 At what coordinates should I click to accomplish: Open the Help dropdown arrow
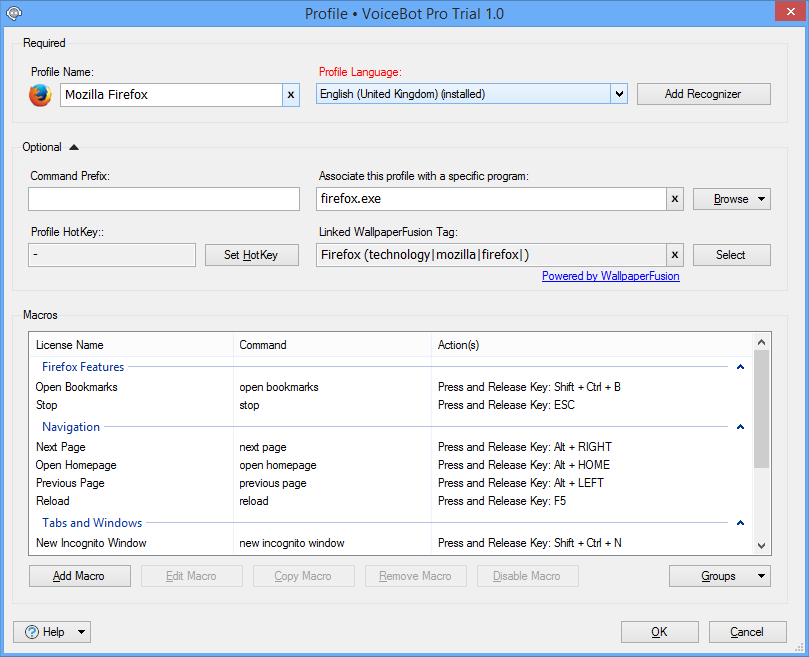[x=81, y=632]
